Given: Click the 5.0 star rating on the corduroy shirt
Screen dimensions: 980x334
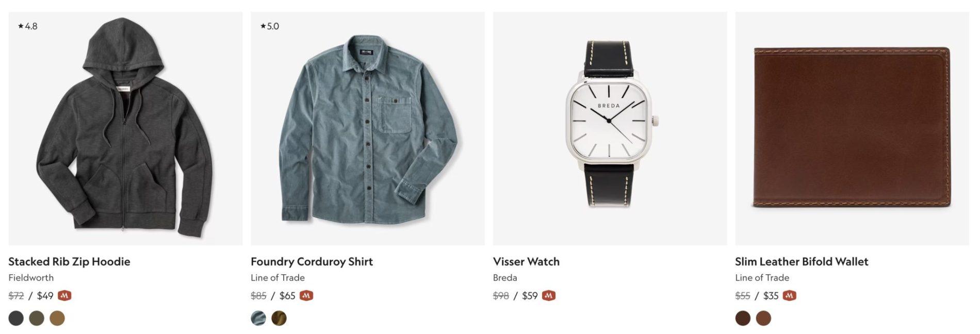Looking at the screenshot, I should 270,26.
